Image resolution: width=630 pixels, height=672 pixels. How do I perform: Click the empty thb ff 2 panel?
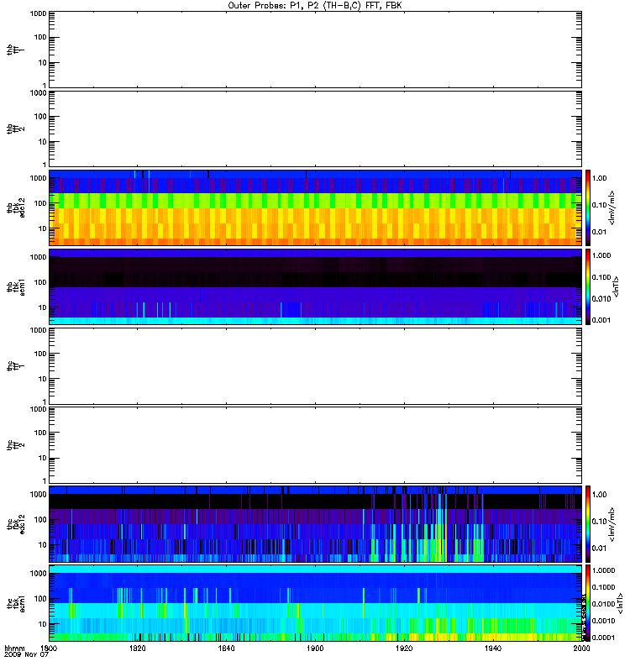(315, 129)
